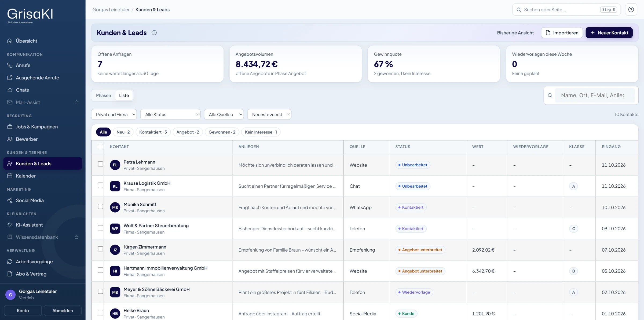Select the Liste view tab
The width and height of the screenshot is (644, 320).
[124, 95]
